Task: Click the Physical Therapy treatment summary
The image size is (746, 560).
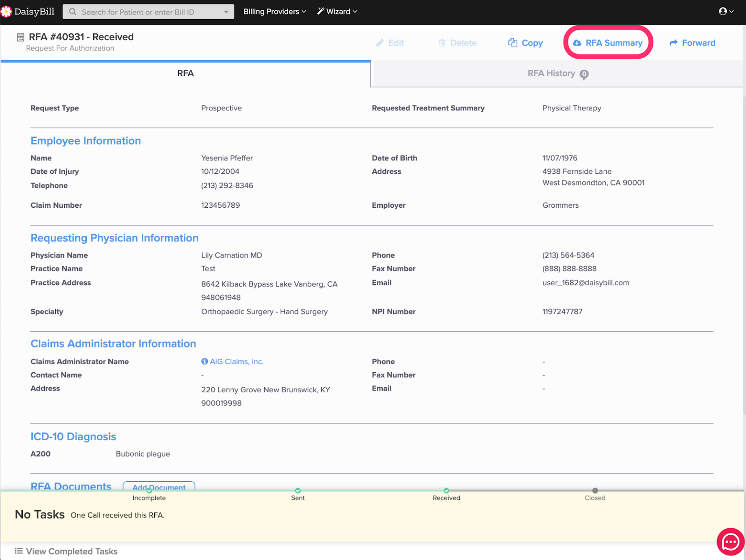Action: coord(572,108)
